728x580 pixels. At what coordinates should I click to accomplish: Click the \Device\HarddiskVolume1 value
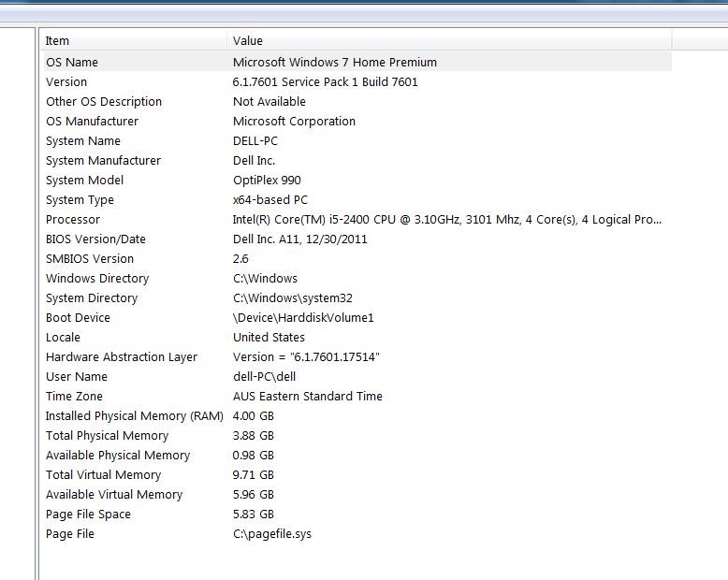click(303, 318)
